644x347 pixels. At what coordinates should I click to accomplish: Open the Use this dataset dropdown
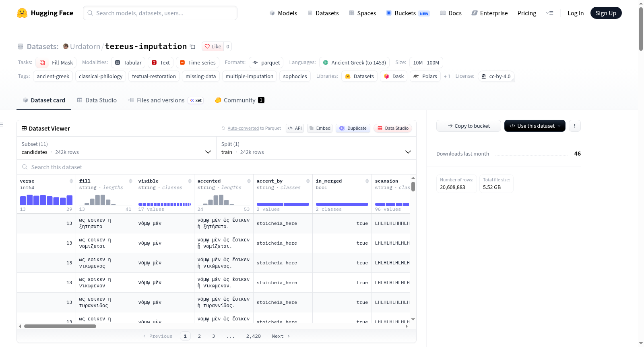tap(535, 126)
